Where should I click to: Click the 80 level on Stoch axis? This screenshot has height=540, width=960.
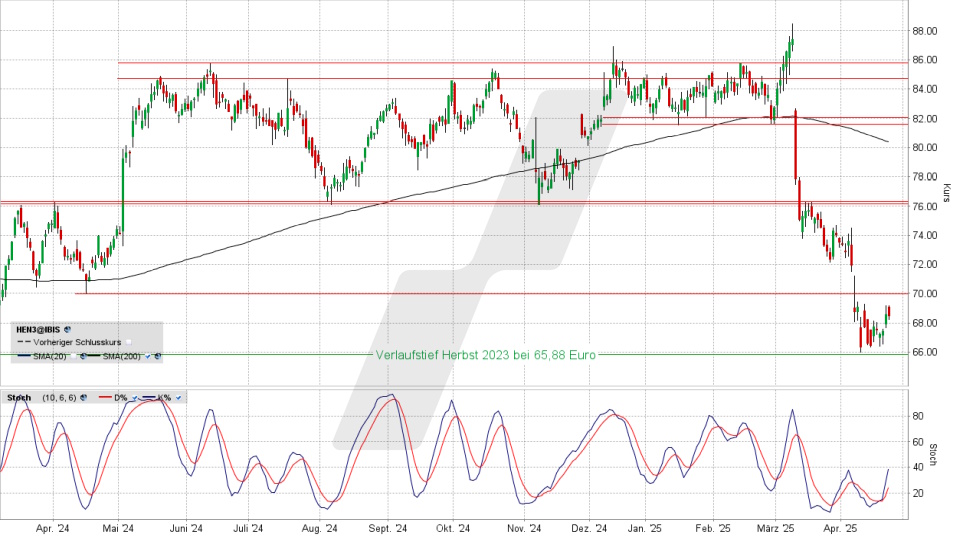coord(918,416)
